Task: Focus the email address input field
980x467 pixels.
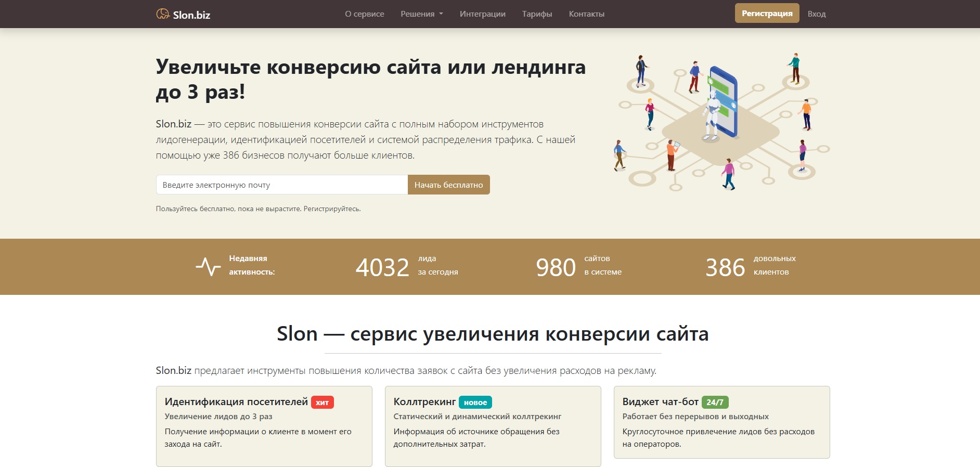Action: 282,185
